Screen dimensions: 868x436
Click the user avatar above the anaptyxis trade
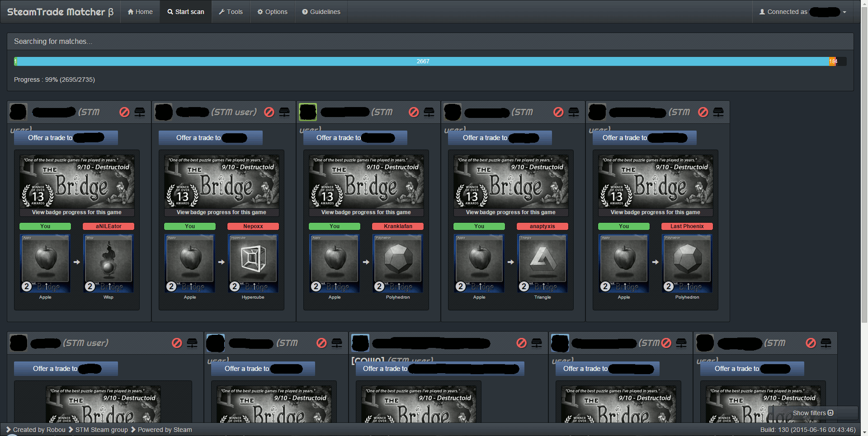(x=453, y=112)
